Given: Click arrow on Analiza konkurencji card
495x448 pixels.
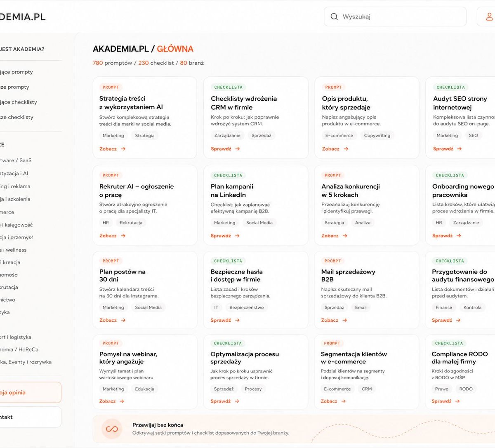Looking at the screenshot, I should [345, 236].
